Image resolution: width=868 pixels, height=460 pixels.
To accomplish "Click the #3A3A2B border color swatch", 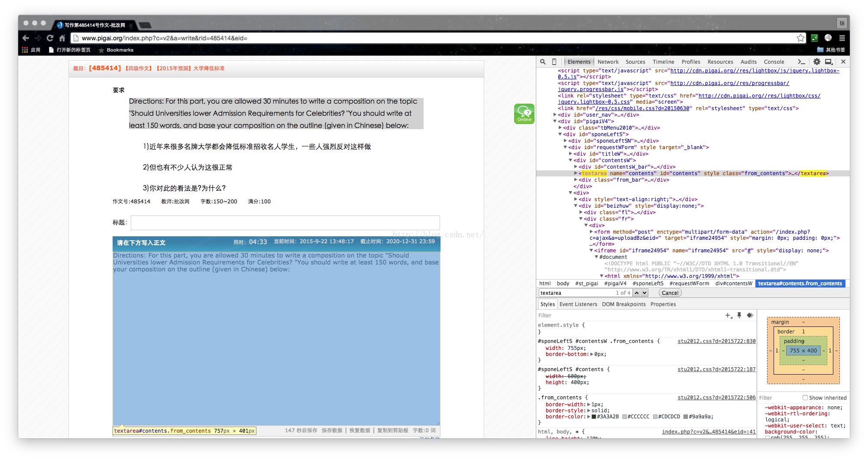I will [x=594, y=417].
